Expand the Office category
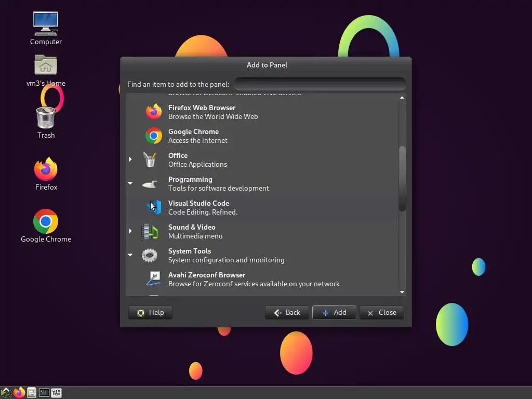Viewport: 532px width, 399px height. coord(130,159)
